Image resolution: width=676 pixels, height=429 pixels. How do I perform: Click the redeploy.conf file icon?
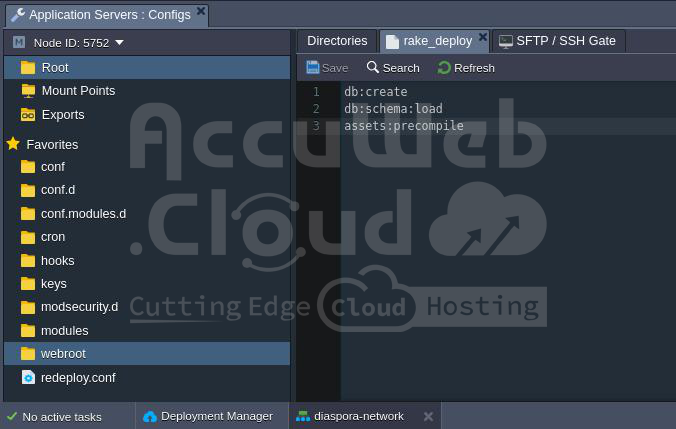pyautogui.click(x=28, y=377)
